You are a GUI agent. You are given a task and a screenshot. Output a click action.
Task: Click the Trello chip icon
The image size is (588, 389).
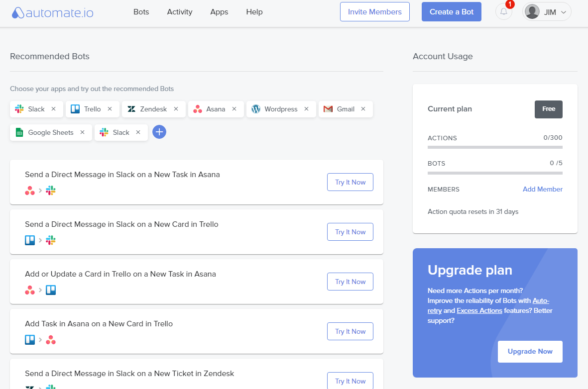tap(75, 109)
